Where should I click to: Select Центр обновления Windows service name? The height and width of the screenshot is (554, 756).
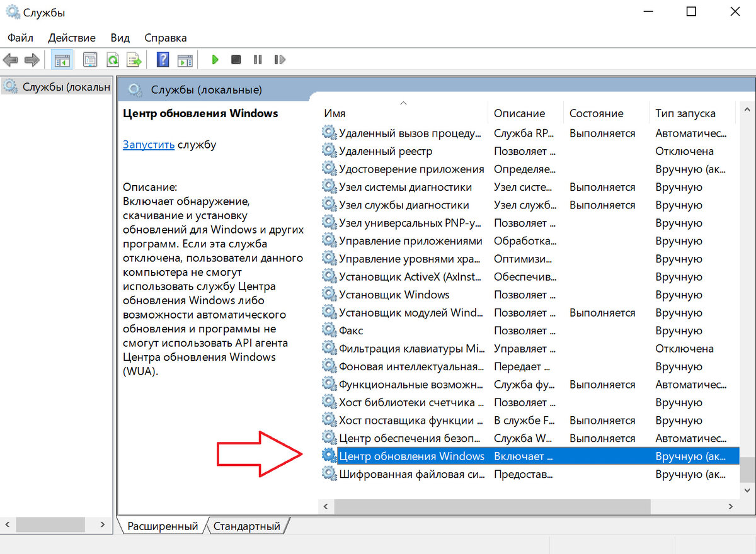[411, 456]
